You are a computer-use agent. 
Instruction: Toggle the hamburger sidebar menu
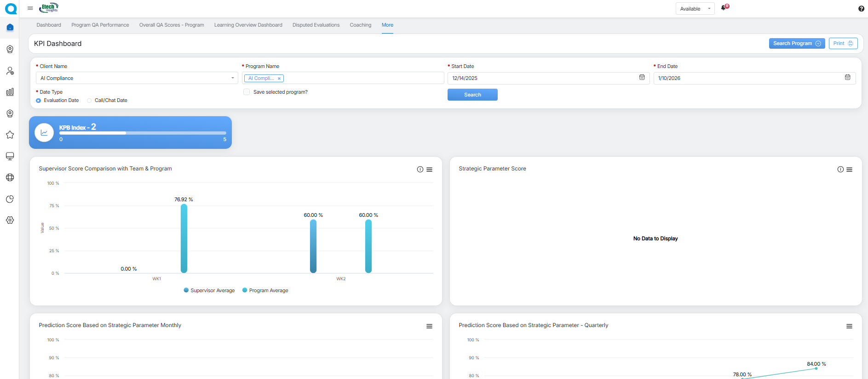tap(30, 8)
